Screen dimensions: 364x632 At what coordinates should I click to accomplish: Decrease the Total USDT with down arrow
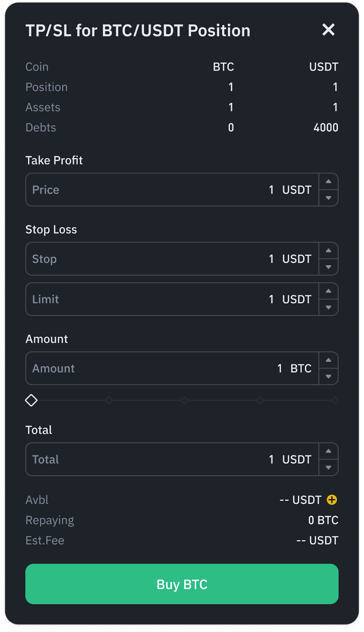[328, 467]
